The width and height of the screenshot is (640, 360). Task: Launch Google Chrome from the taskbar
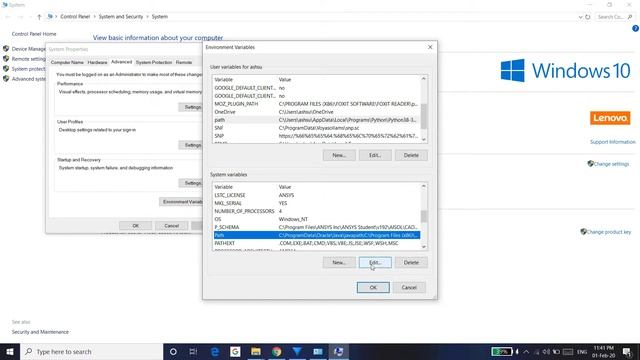[x=277, y=351]
